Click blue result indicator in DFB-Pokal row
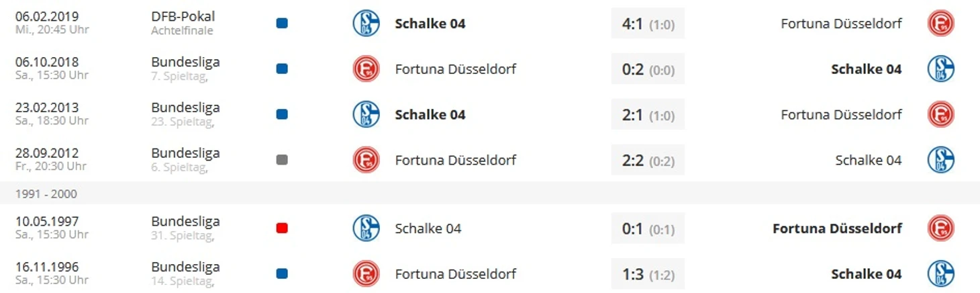980x293 pixels. (x=282, y=24)
